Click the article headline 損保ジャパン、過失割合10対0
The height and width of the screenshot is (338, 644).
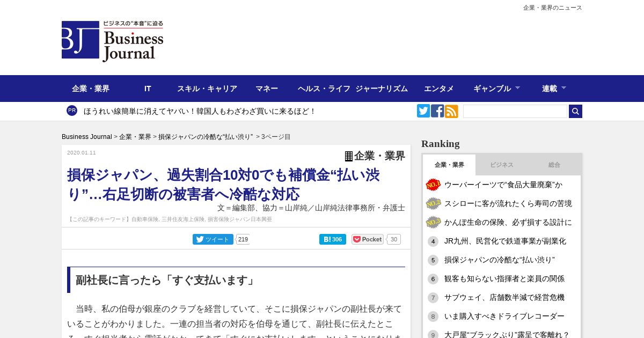coord(223,184)
